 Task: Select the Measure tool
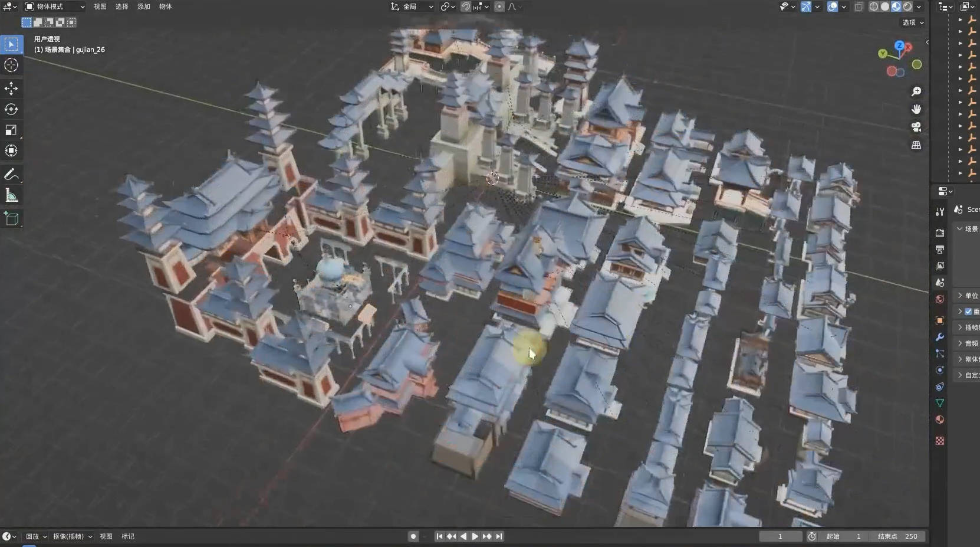point(11,195)
